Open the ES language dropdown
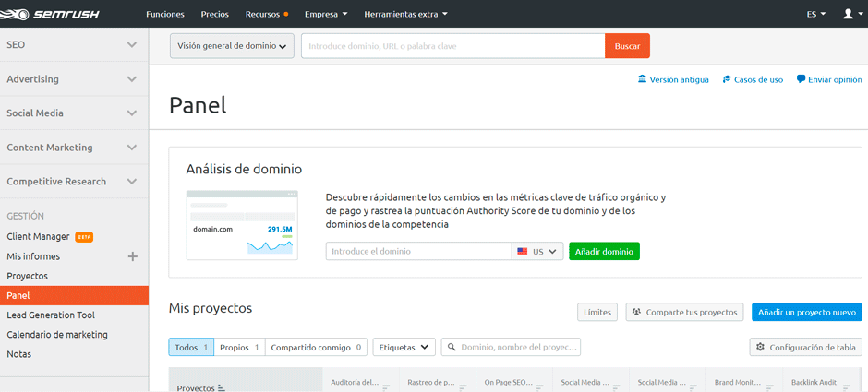The image size is (868, 392). point(816,15)
